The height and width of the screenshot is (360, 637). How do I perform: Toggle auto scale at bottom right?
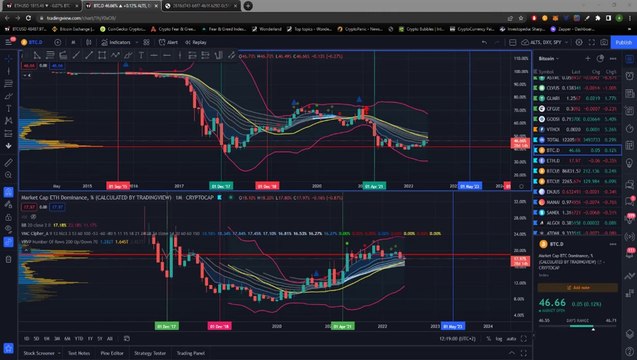(511, 338)
